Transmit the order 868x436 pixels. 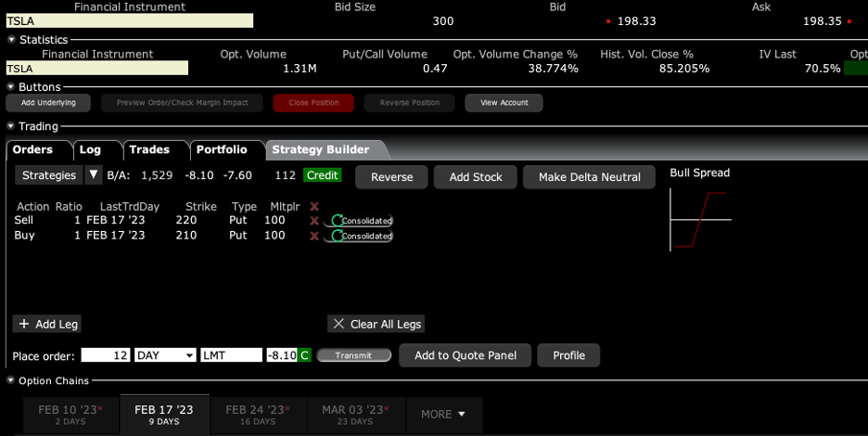click(353, 355)
